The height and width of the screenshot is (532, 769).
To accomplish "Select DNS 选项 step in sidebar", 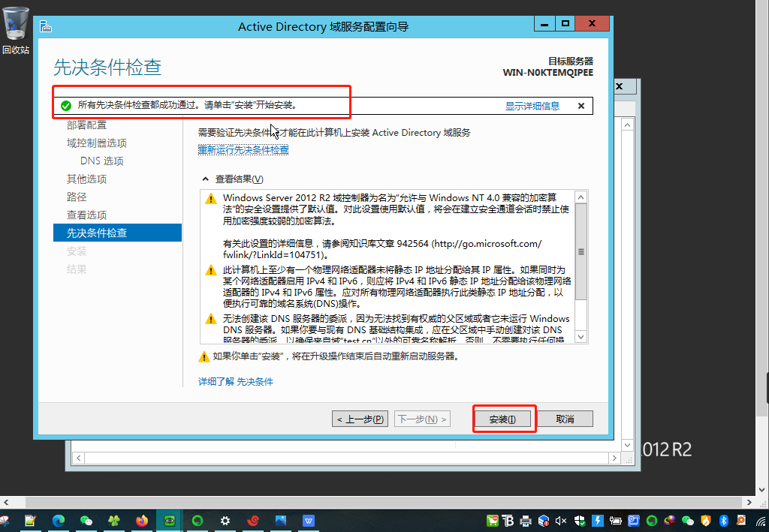I will pos(102,161).
